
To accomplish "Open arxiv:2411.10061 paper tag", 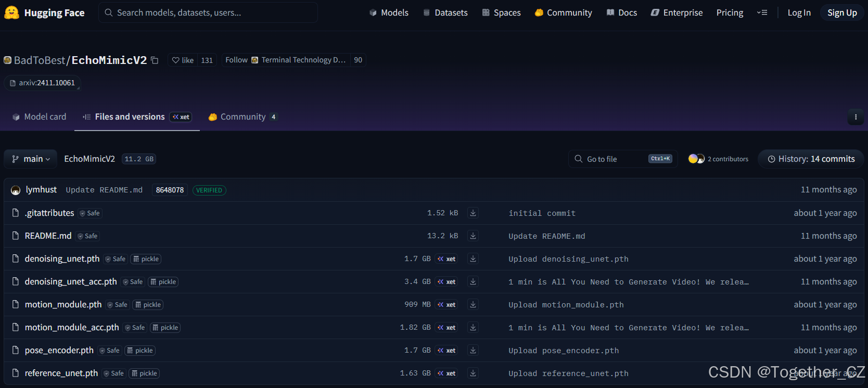I will click(42, 83).
